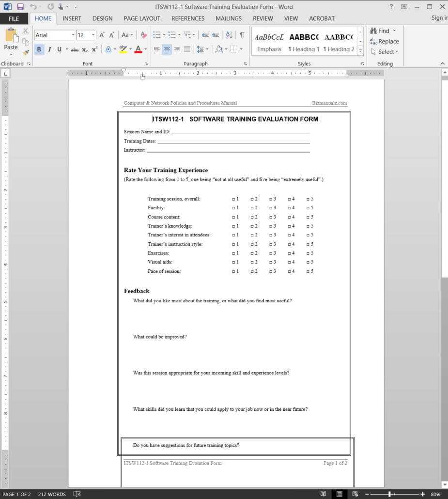Click the Numbering list icon

point(172,35)
